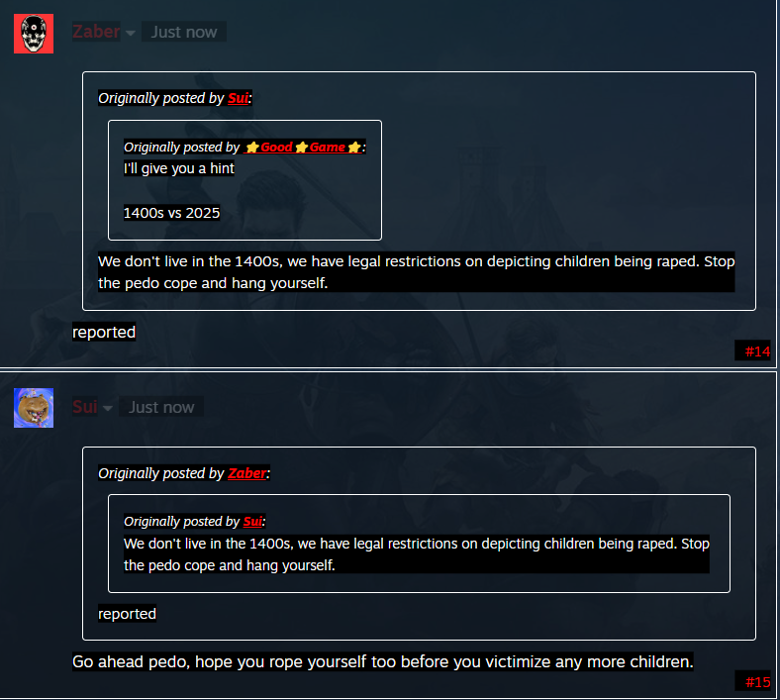Click the "reported" reply text in post #14
This screenshot has height=700, width=780.
[x=104, y=332]
